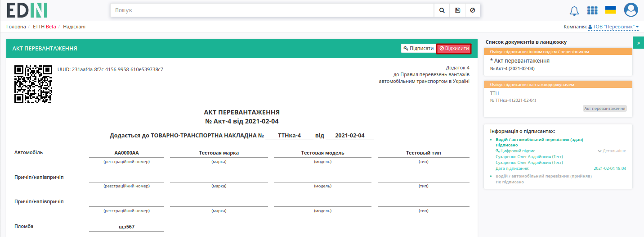Click the date field 2021-02-04 in the ТОВАРНО-ТРАНСПОРТНА НАКЛАДНА line
The height and width of the screenshot is (237, 644).
[350, 136]
